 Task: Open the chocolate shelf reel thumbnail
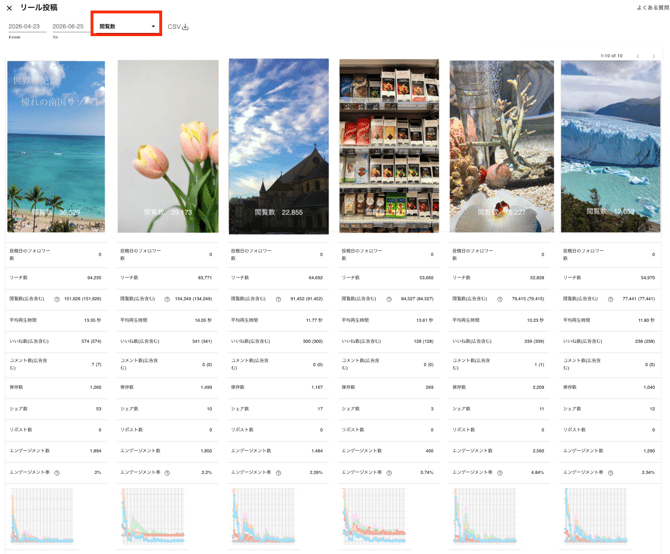click(389, 146)
